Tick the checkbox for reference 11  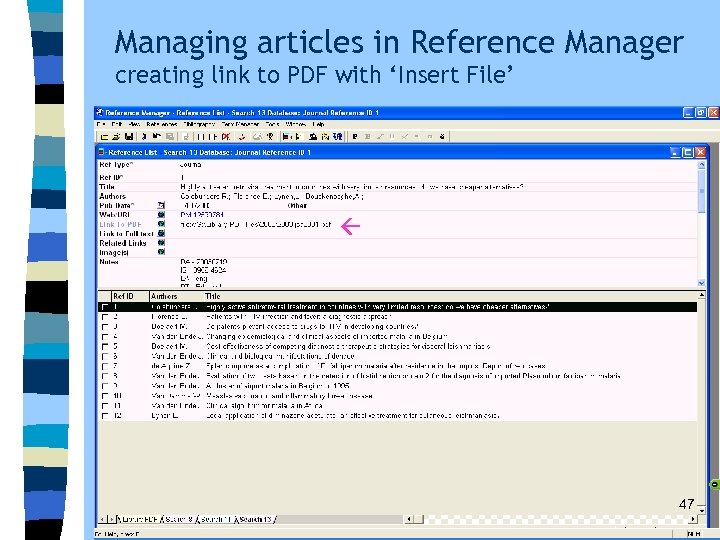coord(105,406)
